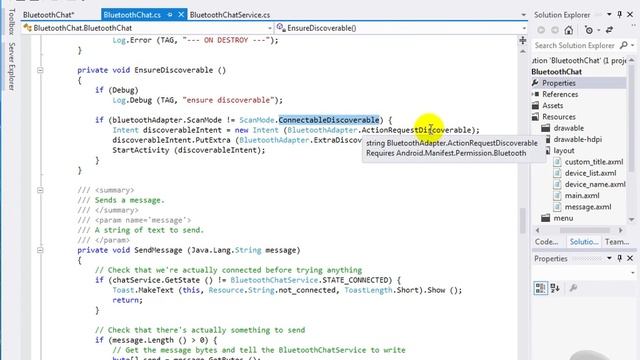
Task: Collapse the summary comment outline
Action: pyautogui.click(x=40, y=190)
